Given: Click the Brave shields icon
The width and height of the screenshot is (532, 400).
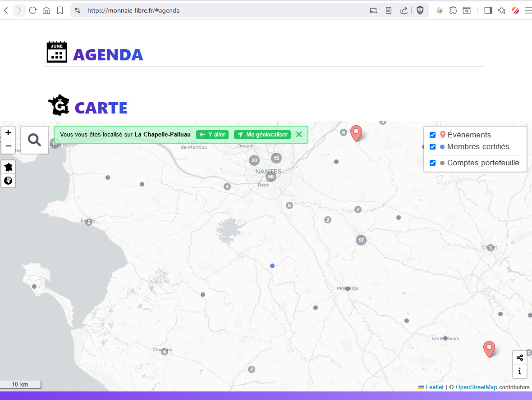Looking at the screenshot, I should 420,10.
